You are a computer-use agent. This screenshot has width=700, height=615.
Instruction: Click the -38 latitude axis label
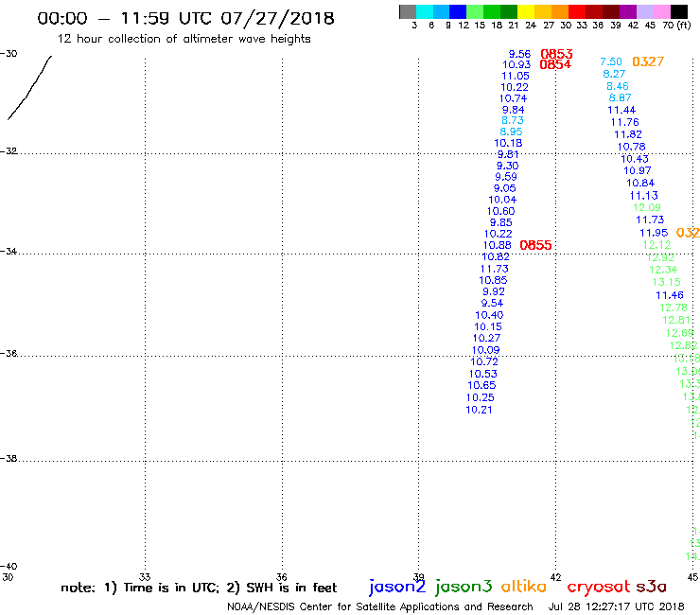coord(9,458)
